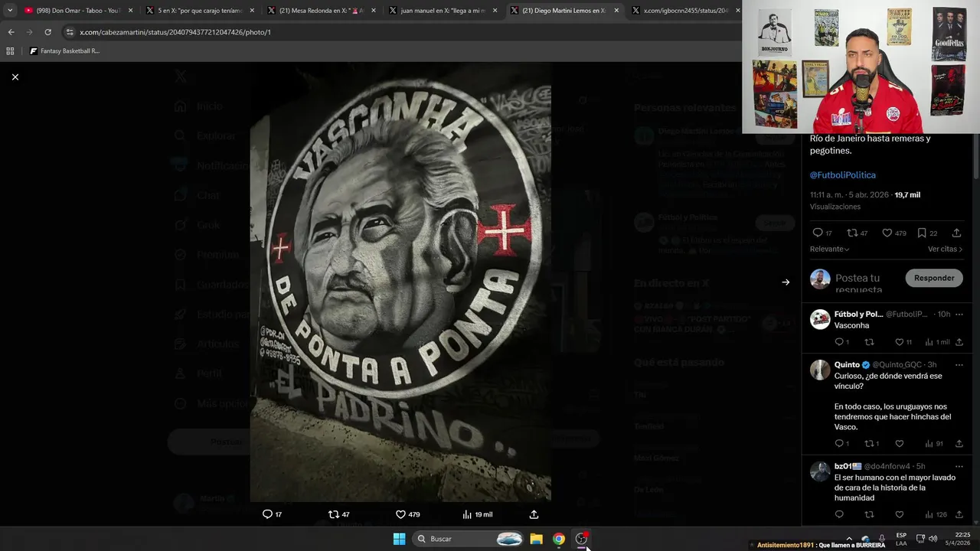Like the photo via heart showing 479 below image

click(x=400, y=514)
